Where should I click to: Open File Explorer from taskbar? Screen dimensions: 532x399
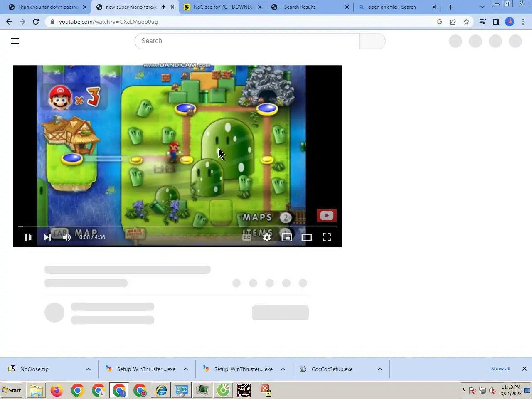36,390
